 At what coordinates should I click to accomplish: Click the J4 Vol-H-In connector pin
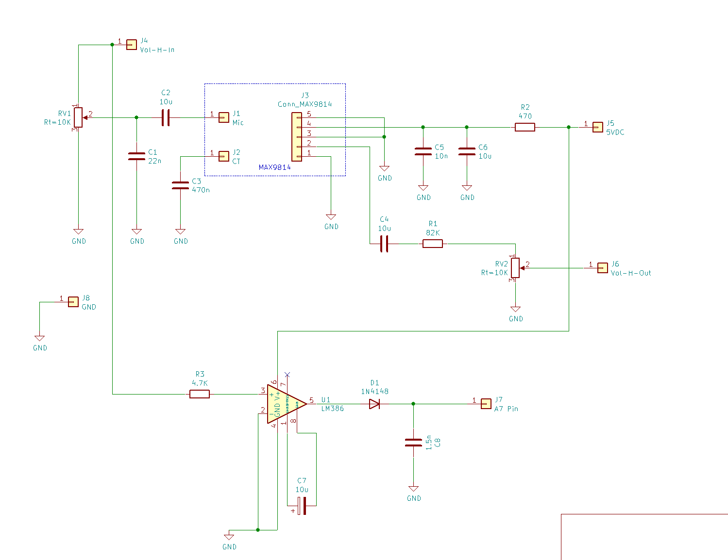click(131, 45)
